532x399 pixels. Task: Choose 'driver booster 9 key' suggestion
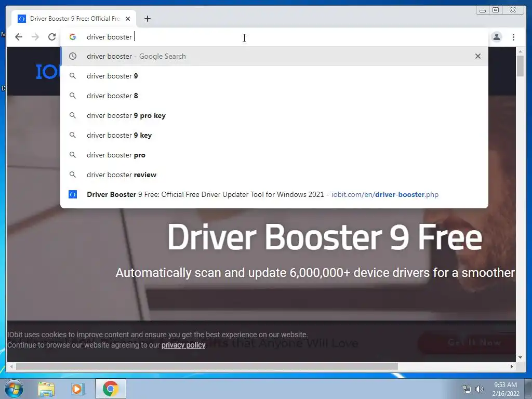[x=274, y=135]
